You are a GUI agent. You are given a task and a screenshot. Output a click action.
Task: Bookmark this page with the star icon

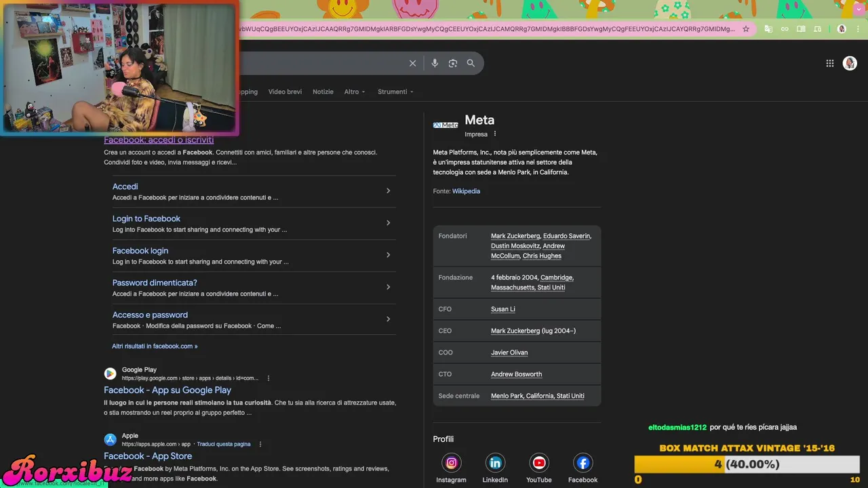[746, 29]
